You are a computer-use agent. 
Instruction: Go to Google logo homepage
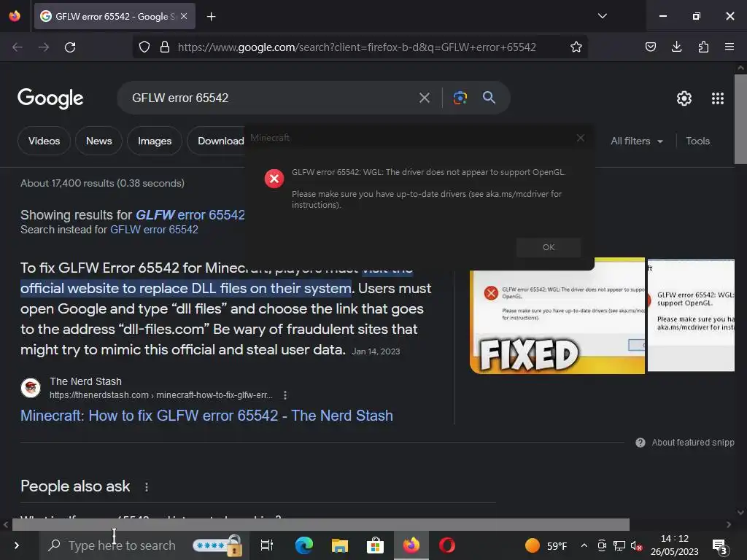(x=50, y=98)
